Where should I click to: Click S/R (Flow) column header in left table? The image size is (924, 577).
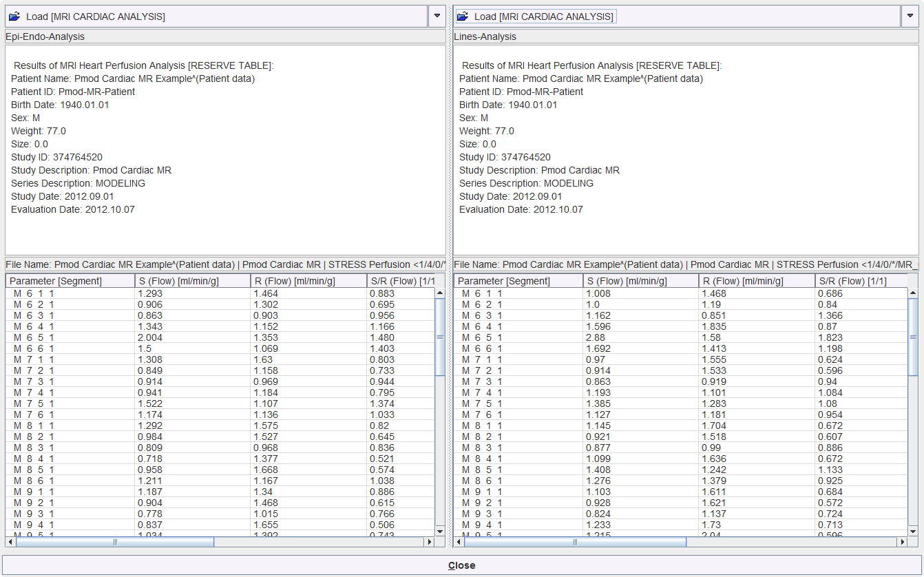(x=401, y=281)
